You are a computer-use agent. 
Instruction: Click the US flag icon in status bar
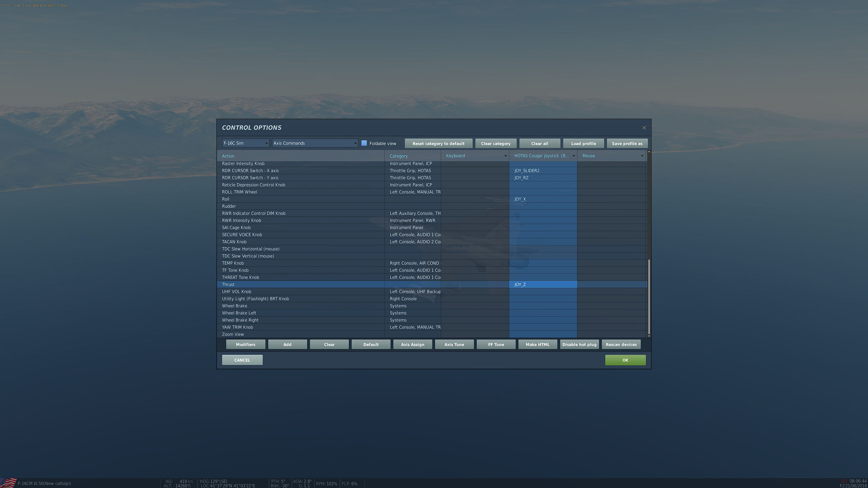[8, 483]
